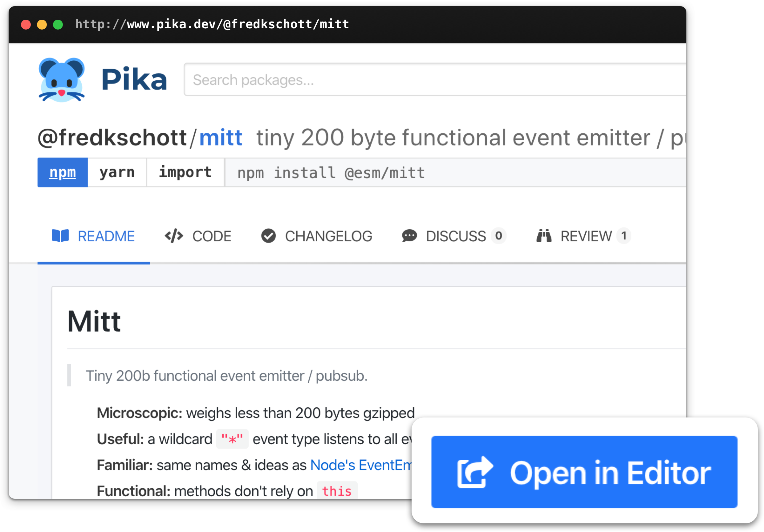Focus the Search packages input field
Screen dimensions: 764x532
point(435,80)
